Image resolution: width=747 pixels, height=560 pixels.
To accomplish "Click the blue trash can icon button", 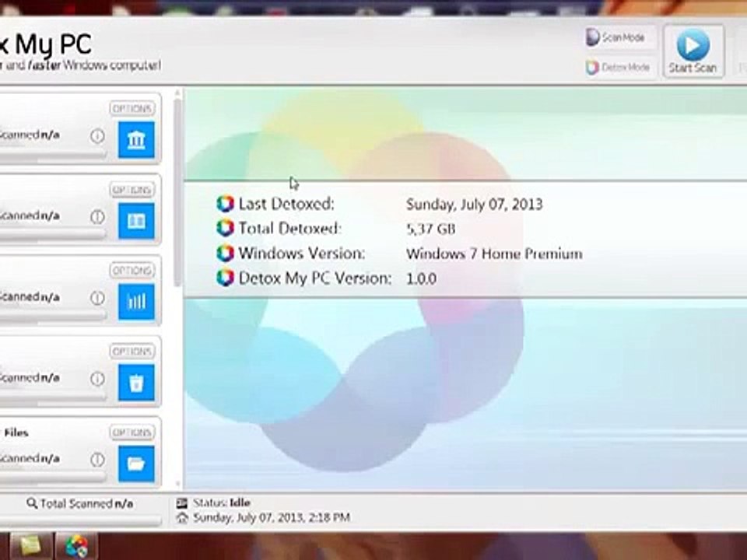I will [136, 383].
